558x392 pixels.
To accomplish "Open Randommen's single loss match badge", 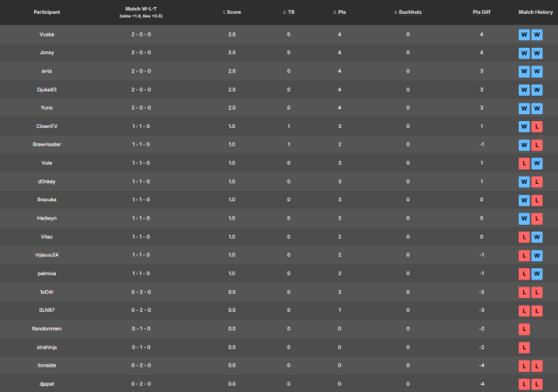I will (x=524, y=328).
